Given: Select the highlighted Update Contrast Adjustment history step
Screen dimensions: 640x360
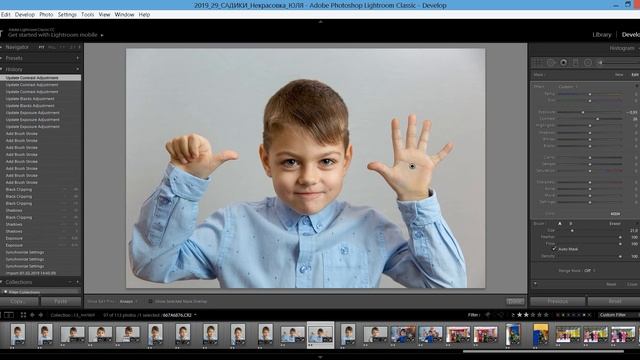Looking at the screenshot, I should [x=41, y=78].
